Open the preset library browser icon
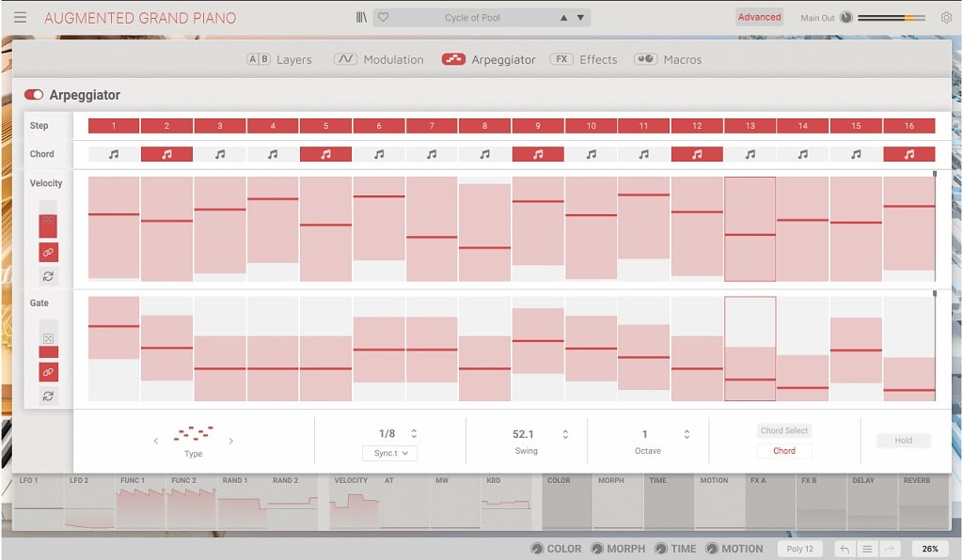 [361, 17]
